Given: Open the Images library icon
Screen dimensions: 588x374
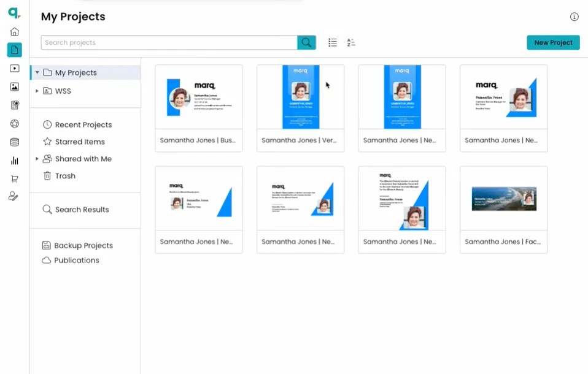Looking at the screenshot, I should 15,87.
